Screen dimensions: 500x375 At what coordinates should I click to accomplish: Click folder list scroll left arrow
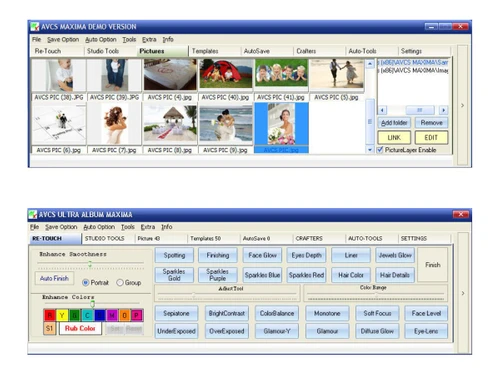click(382, 110)
